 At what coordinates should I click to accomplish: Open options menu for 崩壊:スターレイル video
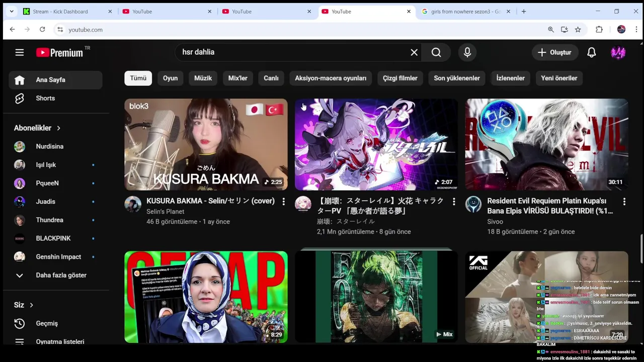pyautogui.click(x=453, y=202)
